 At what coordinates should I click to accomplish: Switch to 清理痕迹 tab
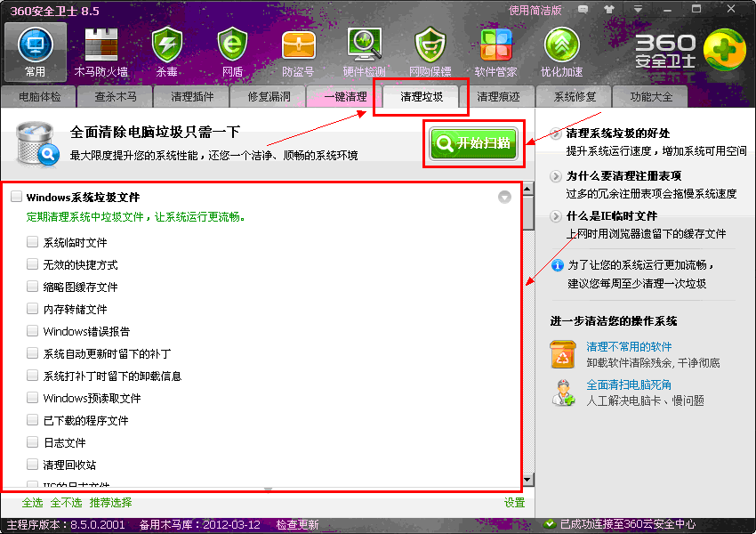click(498, 96)
